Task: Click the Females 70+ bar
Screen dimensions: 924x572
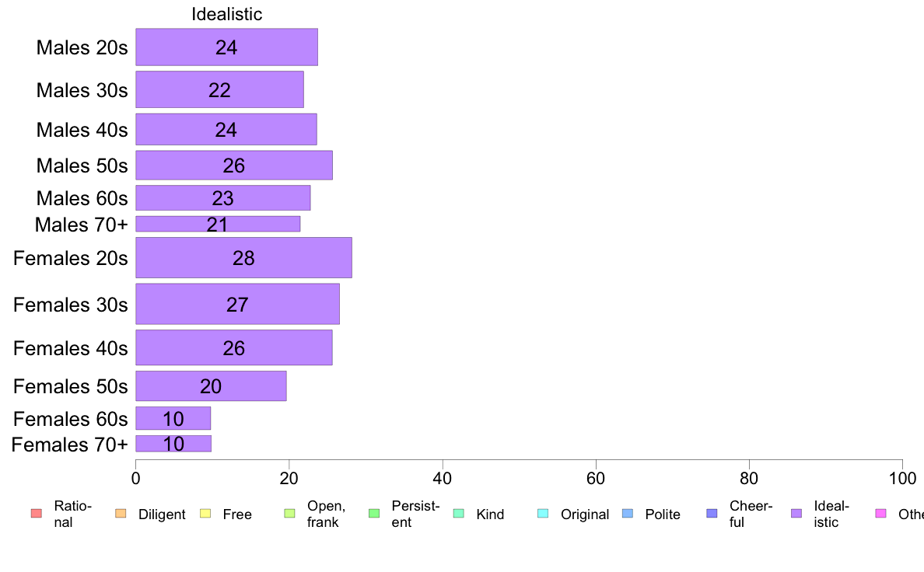Action: coord(174,444)
